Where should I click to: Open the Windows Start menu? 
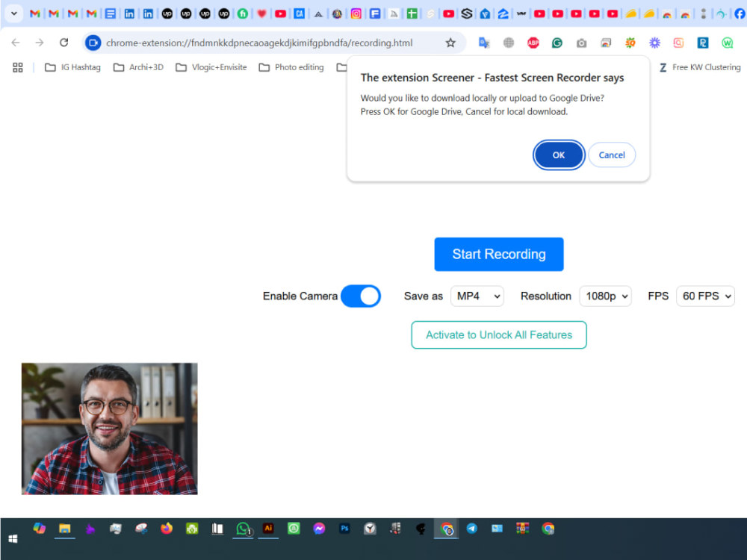[x=13, y=538]
